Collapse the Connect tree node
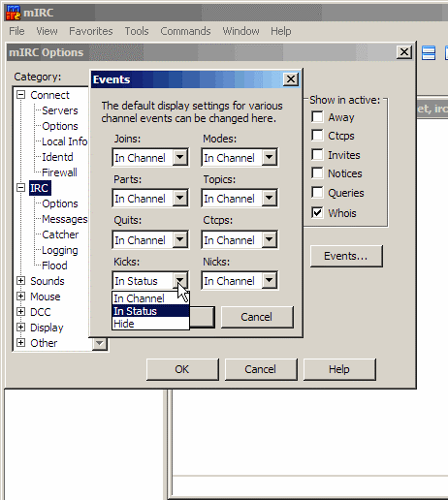 pyautogui.click(x=21, y=95)
